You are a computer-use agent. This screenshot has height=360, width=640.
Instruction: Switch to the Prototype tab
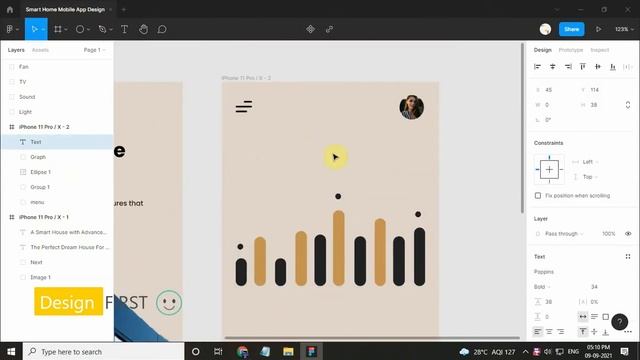[x=571, y=50]
